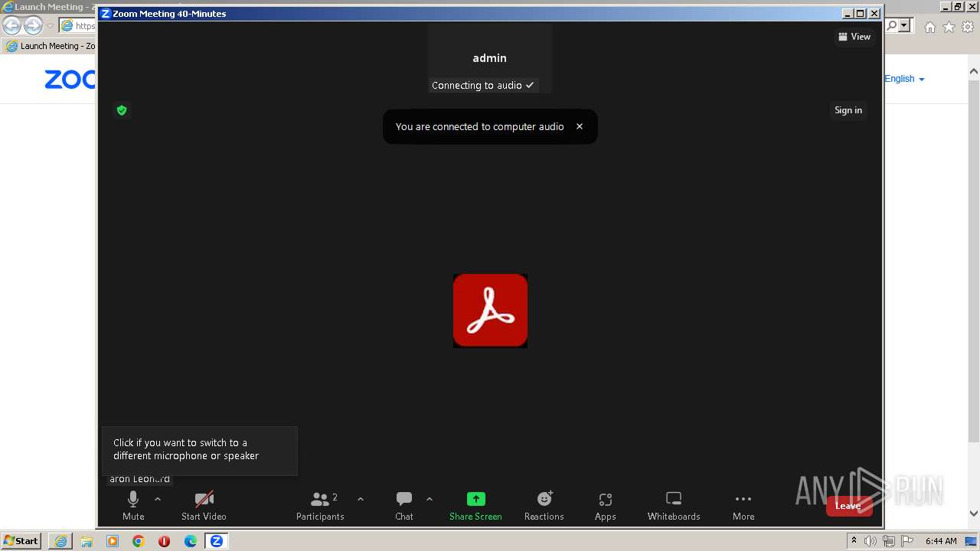Open the View layout menu
The image size is (980, 551).
click(x=854, y=37)
